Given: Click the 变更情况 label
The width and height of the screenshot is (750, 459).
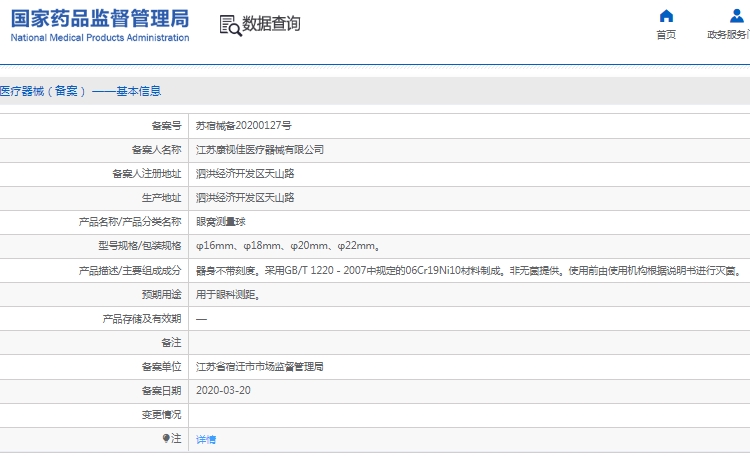Looking at the screenshot, I should coord(162,415).
